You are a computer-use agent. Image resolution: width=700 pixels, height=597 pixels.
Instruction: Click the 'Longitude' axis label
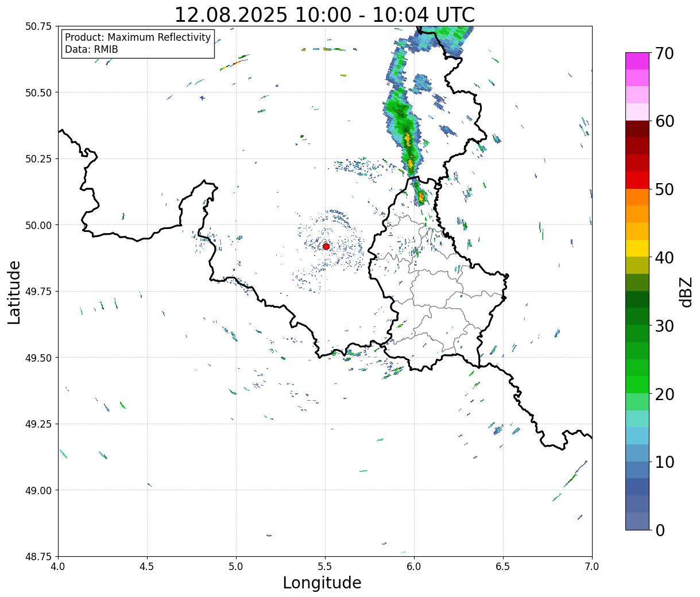pyautogui.click(x=322, y=583)
